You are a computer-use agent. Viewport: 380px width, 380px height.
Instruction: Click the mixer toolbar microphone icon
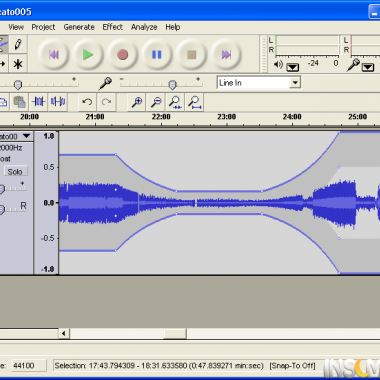[105, 83]
